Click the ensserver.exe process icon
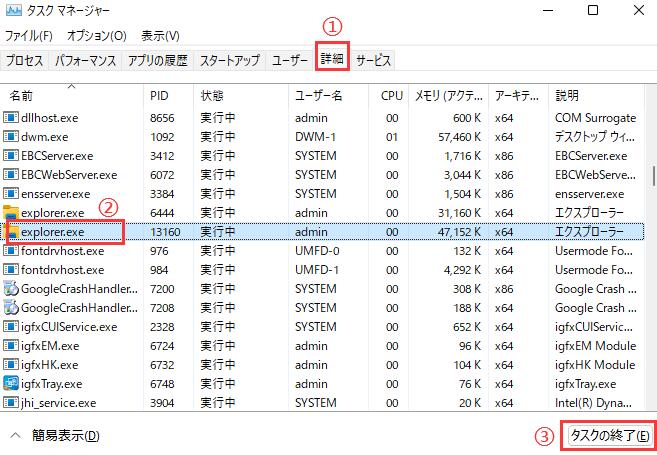657x455 pixels. (x=11, y=194)
